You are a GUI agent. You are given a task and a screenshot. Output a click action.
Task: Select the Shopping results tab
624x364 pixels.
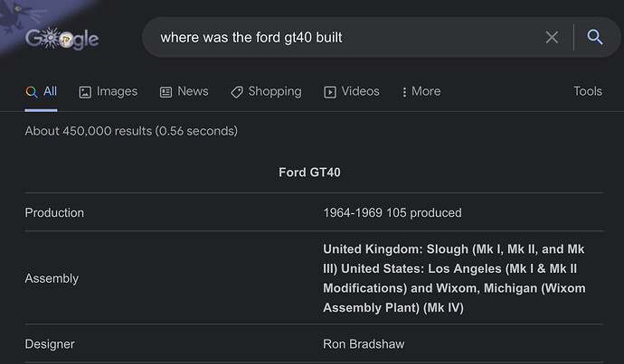pos(275,91)
